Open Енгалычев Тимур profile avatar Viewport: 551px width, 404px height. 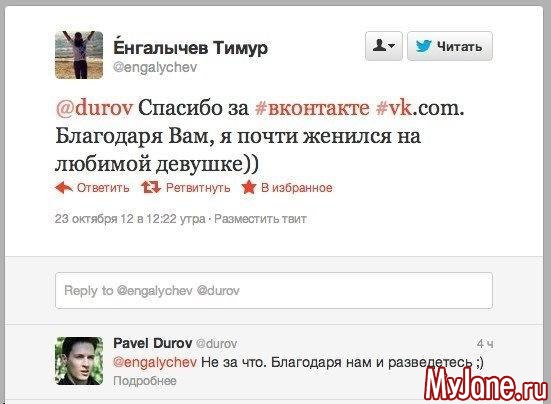pyautogui.click(x=79, y=55)
